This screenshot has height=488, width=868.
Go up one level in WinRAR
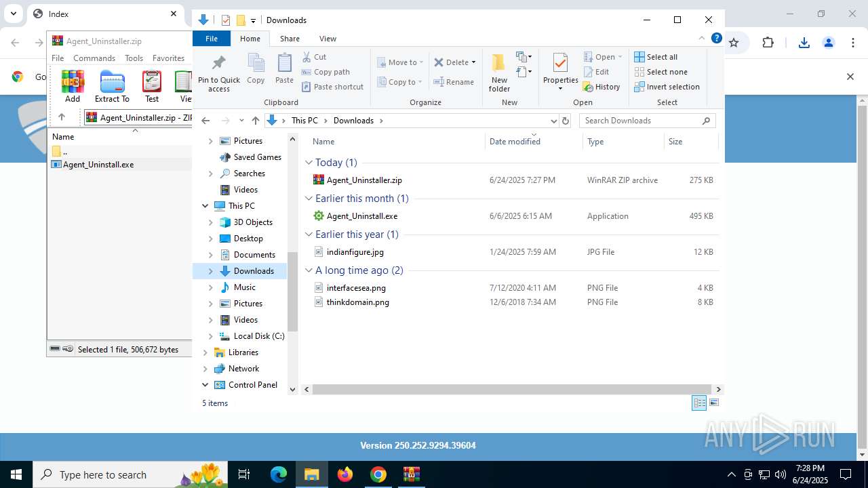(61, 117)
